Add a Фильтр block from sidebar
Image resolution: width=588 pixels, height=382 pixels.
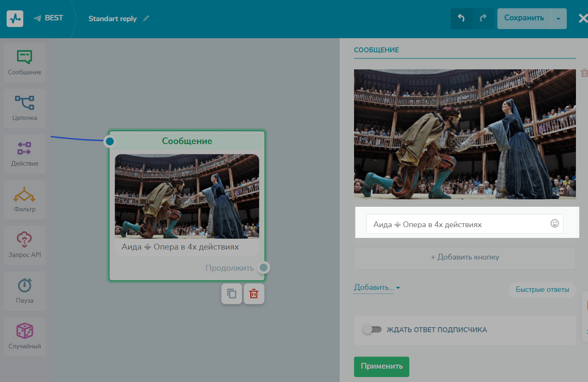[x=25, y=200]
